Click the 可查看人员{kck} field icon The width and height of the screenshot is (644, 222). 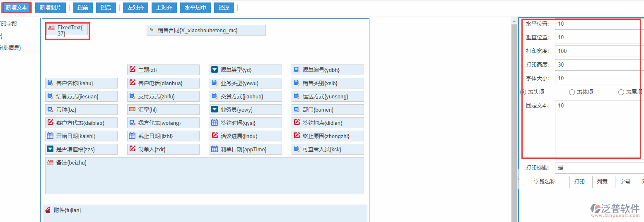297,149
